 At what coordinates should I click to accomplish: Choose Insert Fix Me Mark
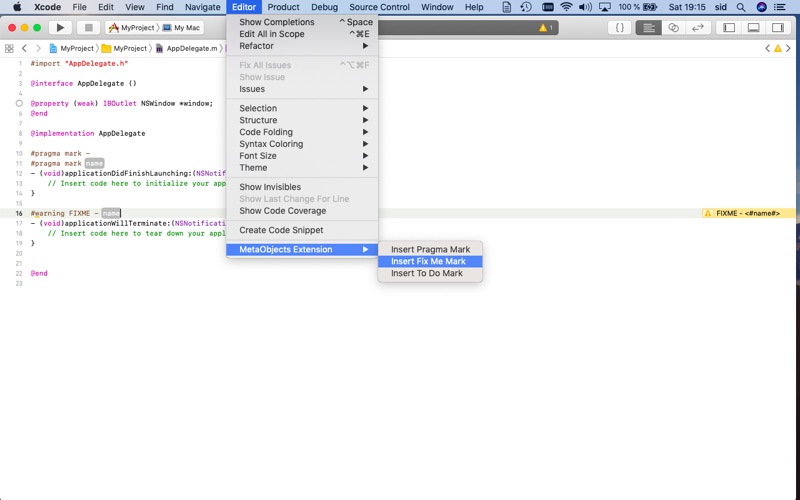[430, 261]
